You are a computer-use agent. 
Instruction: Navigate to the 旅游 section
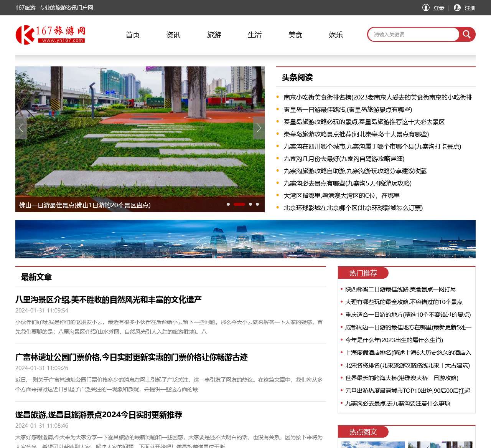[x=214, y=35]
